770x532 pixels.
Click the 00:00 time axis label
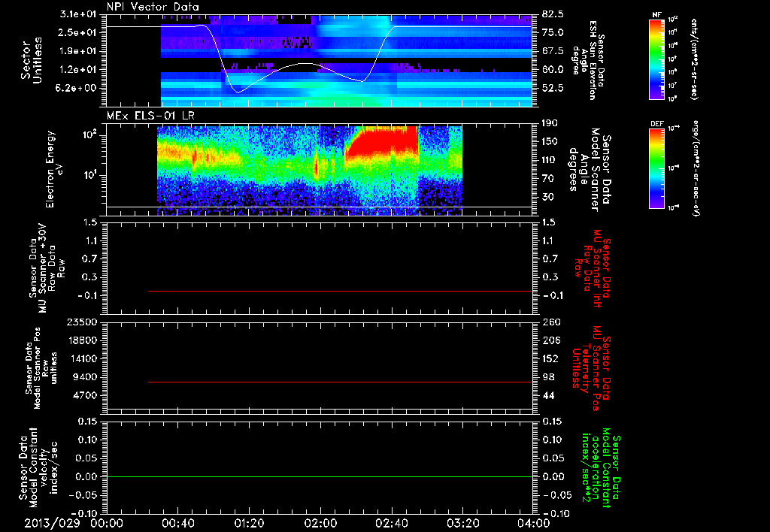click(107, 523)
